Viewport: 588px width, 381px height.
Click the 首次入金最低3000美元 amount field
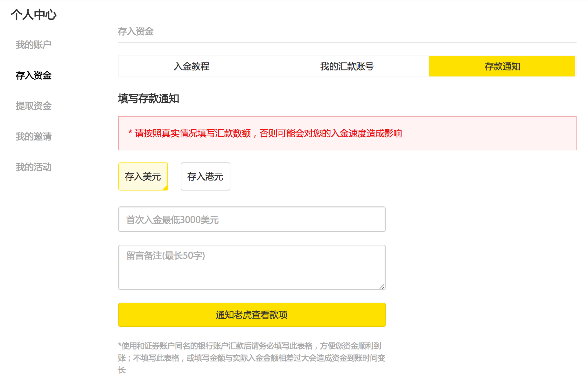click(x=252, y=219)
